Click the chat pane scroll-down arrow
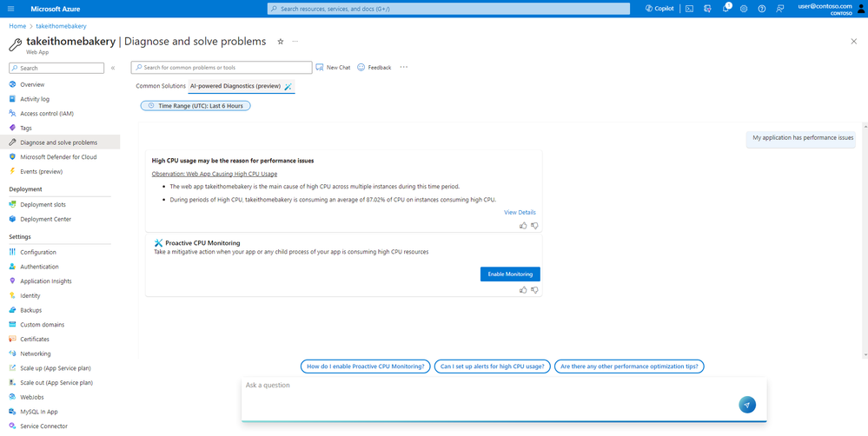Screen dimensions: 868x436 [865, 354]
